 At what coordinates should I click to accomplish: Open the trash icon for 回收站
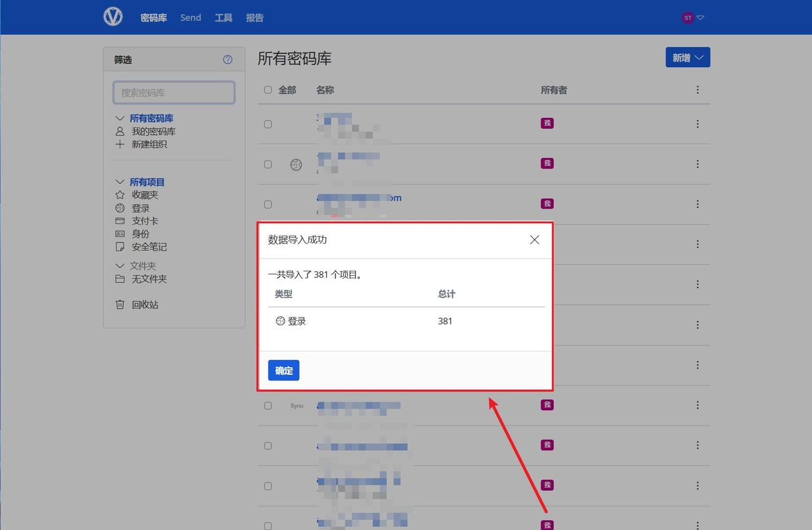point(120,304)
